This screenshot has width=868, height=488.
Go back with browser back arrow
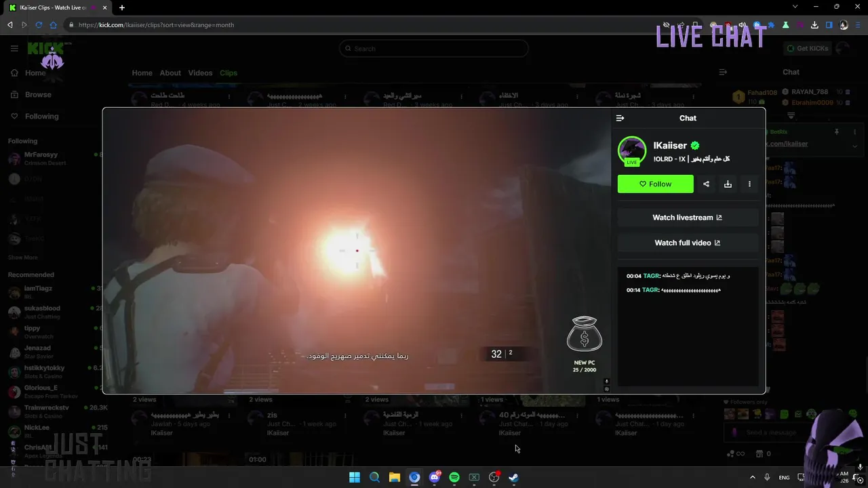(x=9, y=25)
